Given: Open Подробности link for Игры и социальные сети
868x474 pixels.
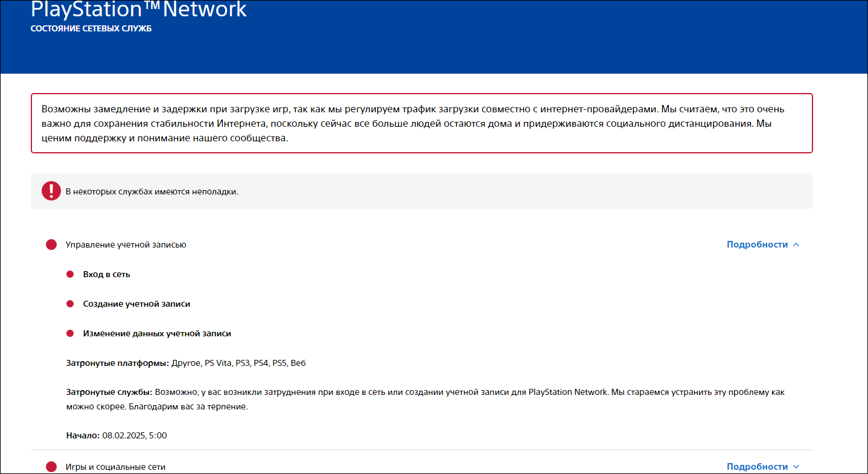Looking at the screenshot, I should coord(757,467).
